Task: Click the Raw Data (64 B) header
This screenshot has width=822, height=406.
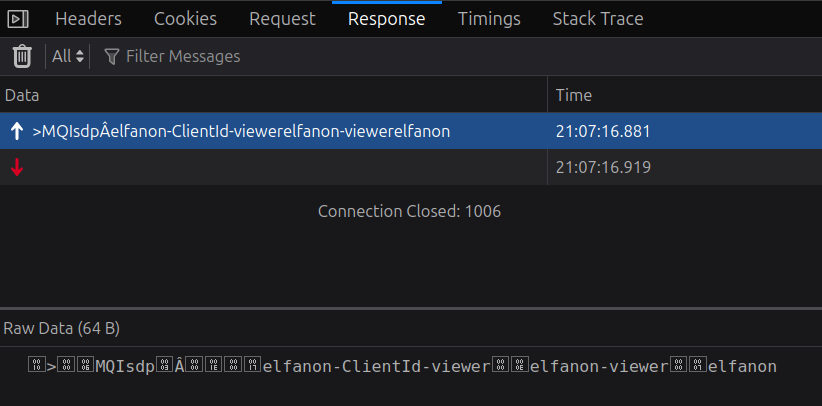Action: point(62,328)
